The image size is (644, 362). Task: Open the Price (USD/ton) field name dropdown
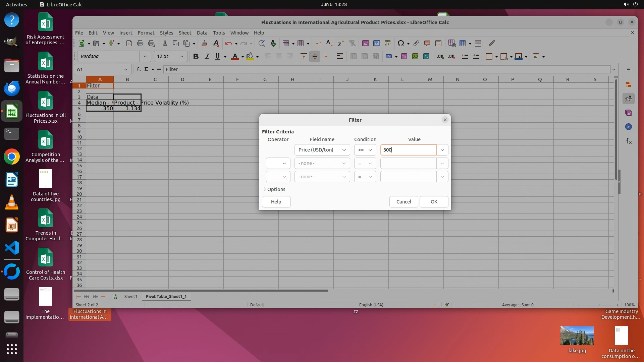pyautogui.click(x=322, y=150)
